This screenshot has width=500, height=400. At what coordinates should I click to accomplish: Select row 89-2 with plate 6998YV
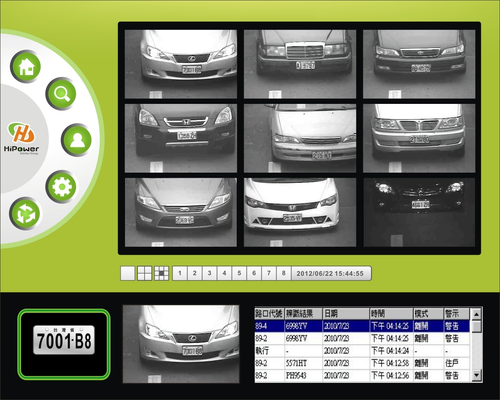click(362, 338)
